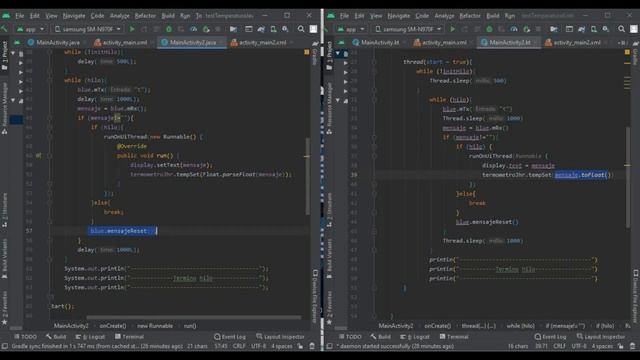Open samsung SM-N970F device dropdown, left window
Viewport: 640px width, 360px height.
tap(87, 29)
